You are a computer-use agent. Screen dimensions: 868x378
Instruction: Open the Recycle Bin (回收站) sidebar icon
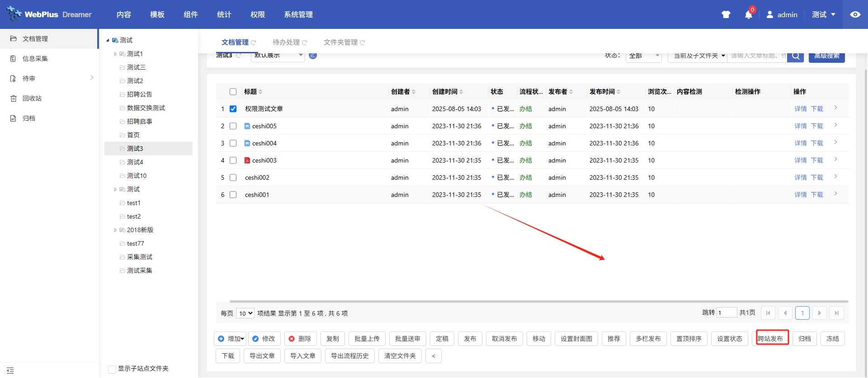(14, 98)
